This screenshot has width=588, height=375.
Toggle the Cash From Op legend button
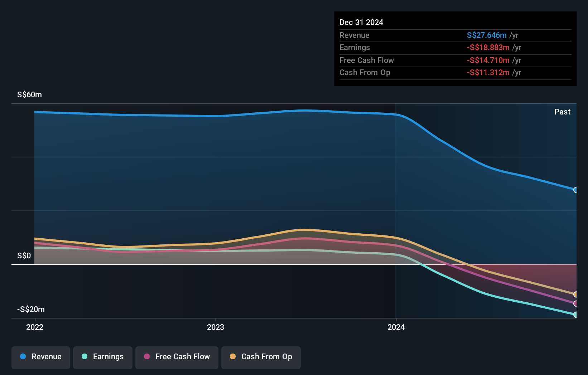click(x=261, y=357)
